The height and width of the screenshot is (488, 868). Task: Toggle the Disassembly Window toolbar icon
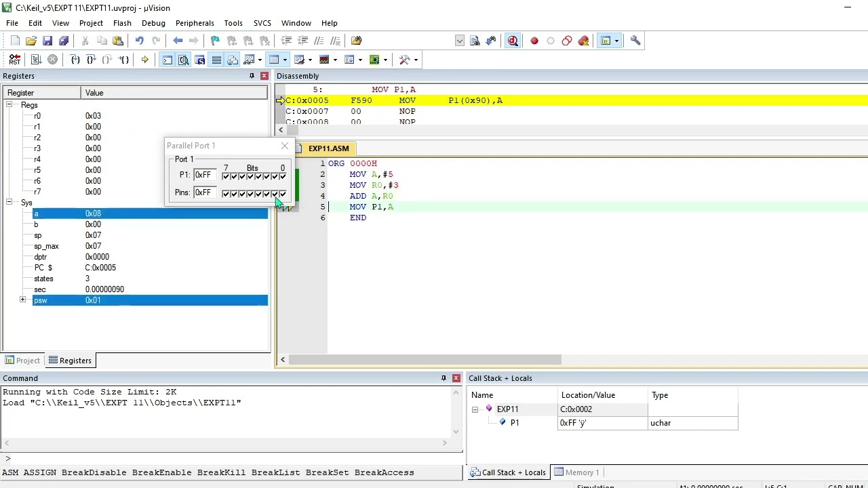click(x=184, y=60)
